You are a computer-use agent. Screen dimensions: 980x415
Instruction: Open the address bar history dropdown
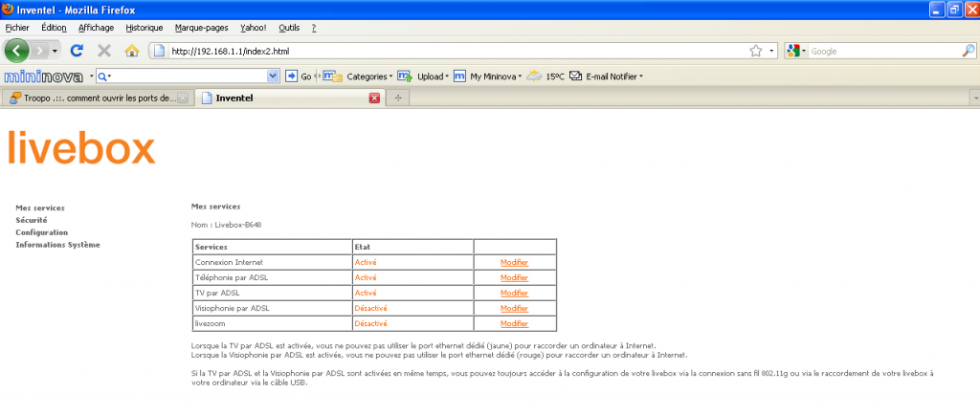coord(771,52)
